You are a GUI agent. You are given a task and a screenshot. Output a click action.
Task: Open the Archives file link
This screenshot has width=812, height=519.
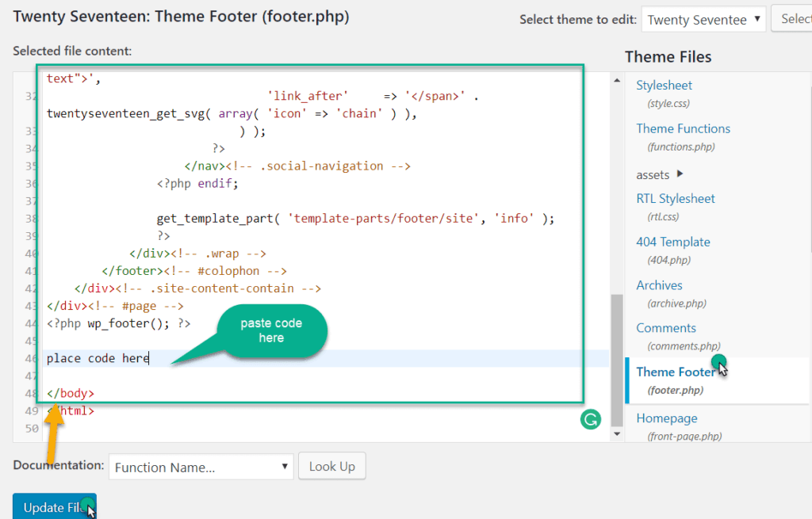pyautogui.click(x=659, y=285)
